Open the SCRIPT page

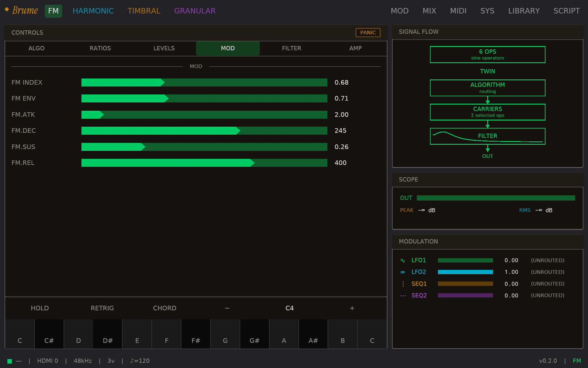(567, 11)
